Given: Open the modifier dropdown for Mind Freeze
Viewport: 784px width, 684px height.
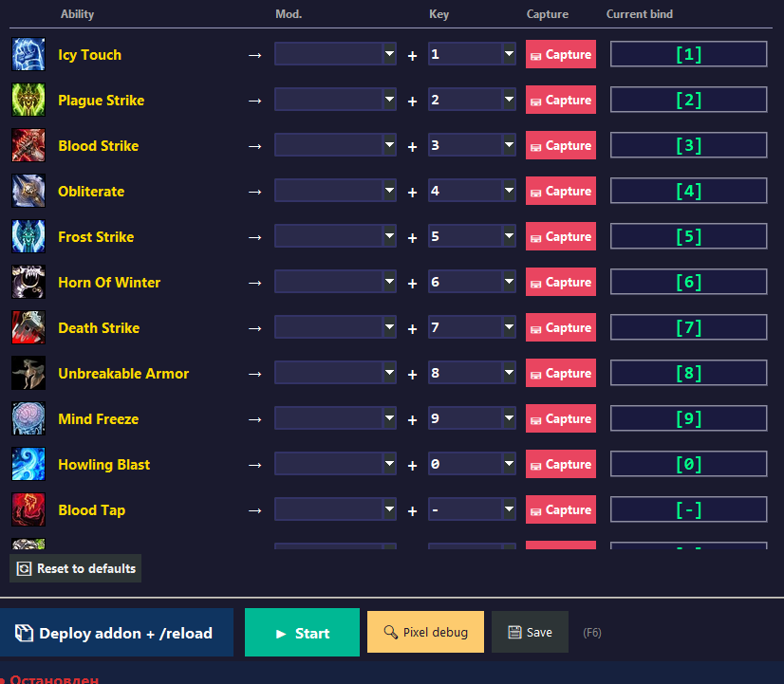Looking at the screenshot, I should [x=335, y=417].
